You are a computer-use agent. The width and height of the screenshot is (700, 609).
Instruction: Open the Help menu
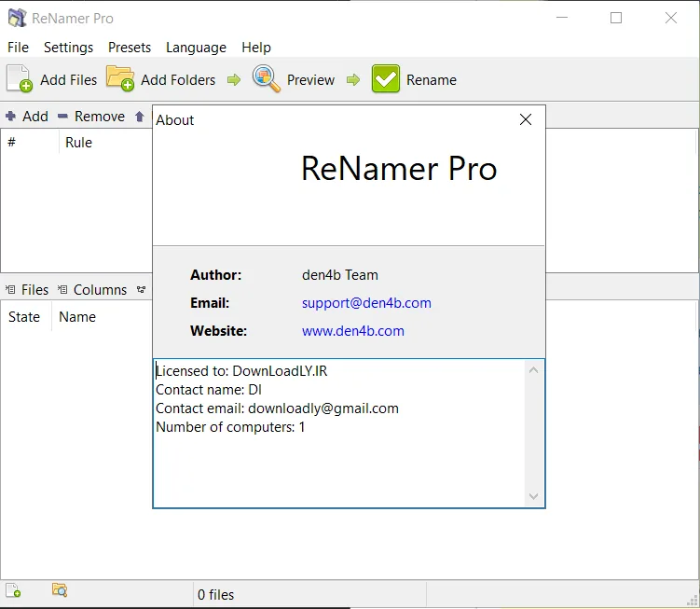pos(256,48)
